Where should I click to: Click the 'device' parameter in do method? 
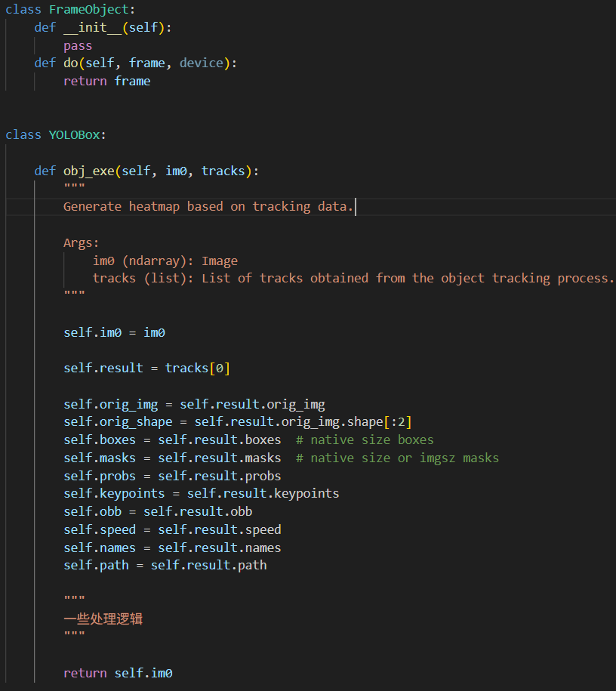click(202, 63)
